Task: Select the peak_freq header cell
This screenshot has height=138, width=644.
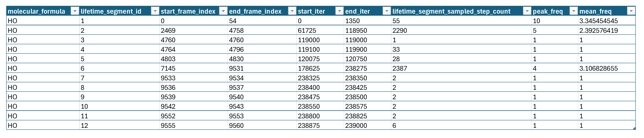Action: tap(555, 11)
